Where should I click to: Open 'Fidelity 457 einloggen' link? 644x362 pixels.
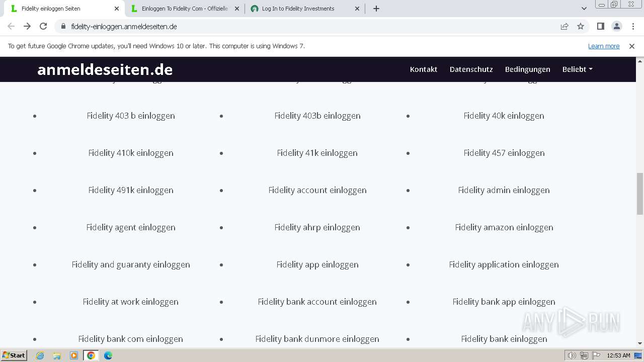coord(504,153)
